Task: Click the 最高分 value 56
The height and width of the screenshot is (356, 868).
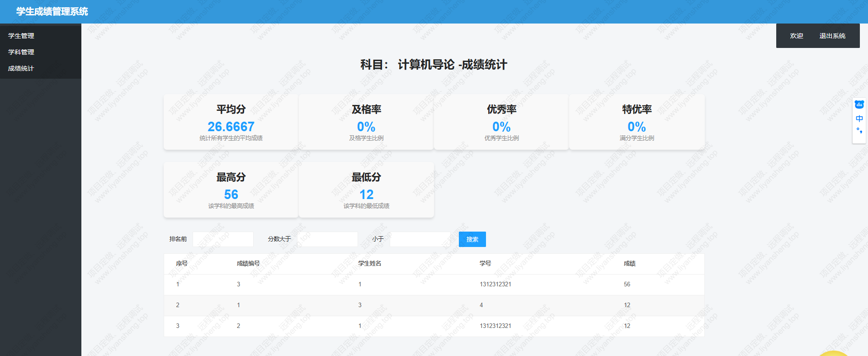Action: tap(231, 195)
